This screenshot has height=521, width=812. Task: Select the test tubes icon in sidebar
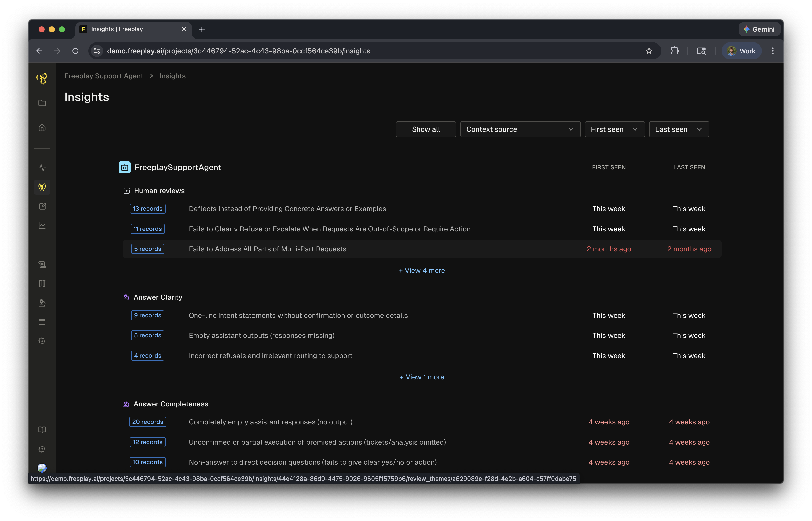tap(42, 283)
